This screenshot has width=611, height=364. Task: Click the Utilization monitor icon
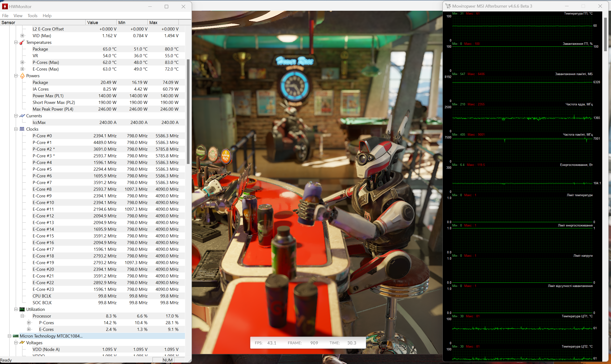[22, 309]
